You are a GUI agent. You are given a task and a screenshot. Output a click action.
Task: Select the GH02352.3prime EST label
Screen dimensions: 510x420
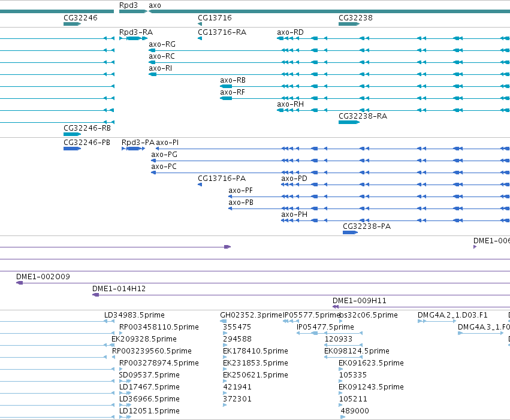coord(251,315)
